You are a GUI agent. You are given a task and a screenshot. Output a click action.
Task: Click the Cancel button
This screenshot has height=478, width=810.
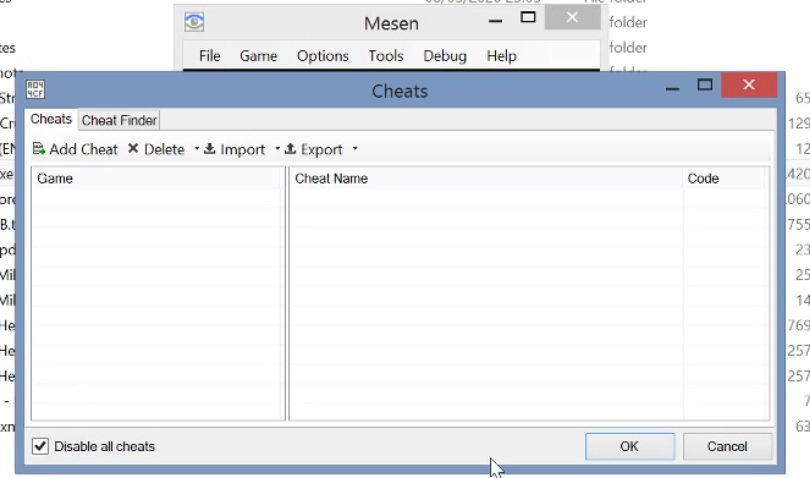point(727,446)
